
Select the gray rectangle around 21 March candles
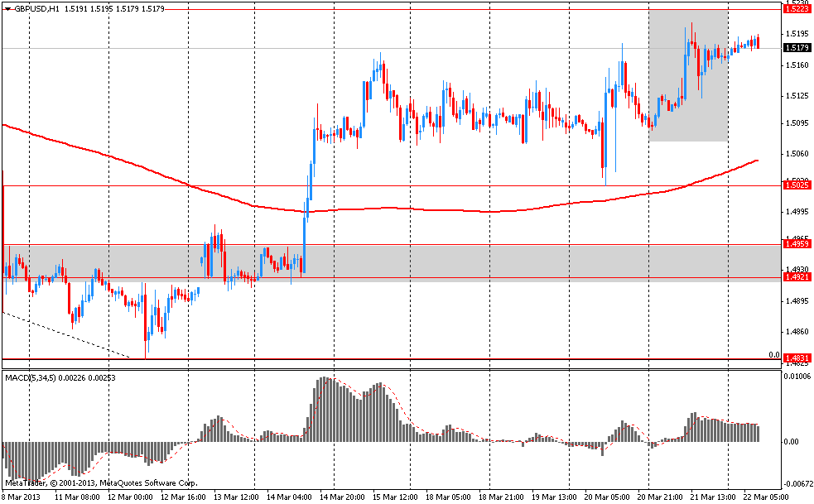point(688,76)
